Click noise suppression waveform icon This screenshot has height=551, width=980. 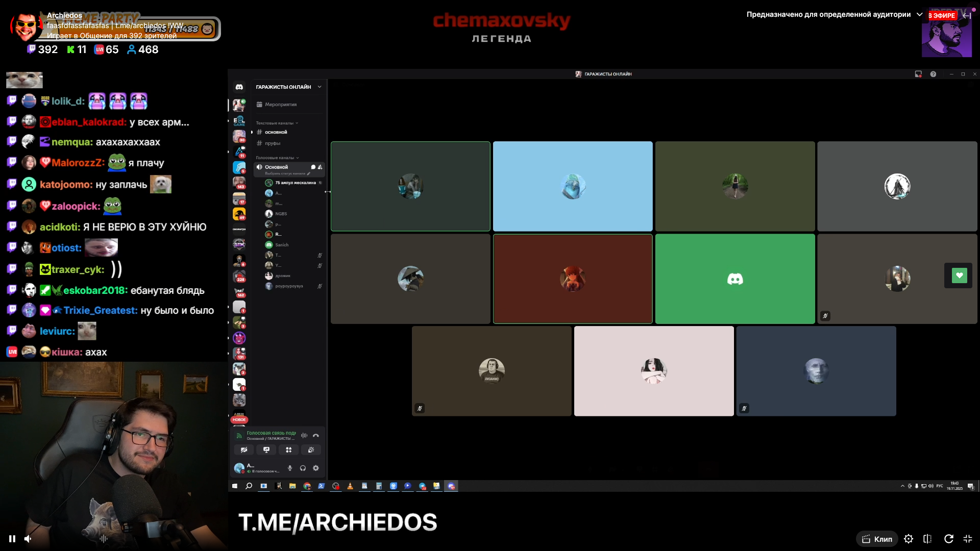(x=304, y=436)
